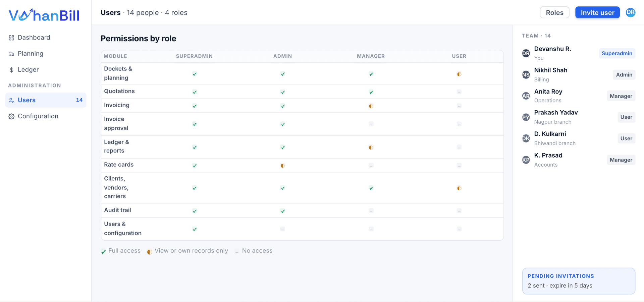The image size is (644, 302).
Task: Click Nikhil Shah's NS avatar
Action: (526, 75)
